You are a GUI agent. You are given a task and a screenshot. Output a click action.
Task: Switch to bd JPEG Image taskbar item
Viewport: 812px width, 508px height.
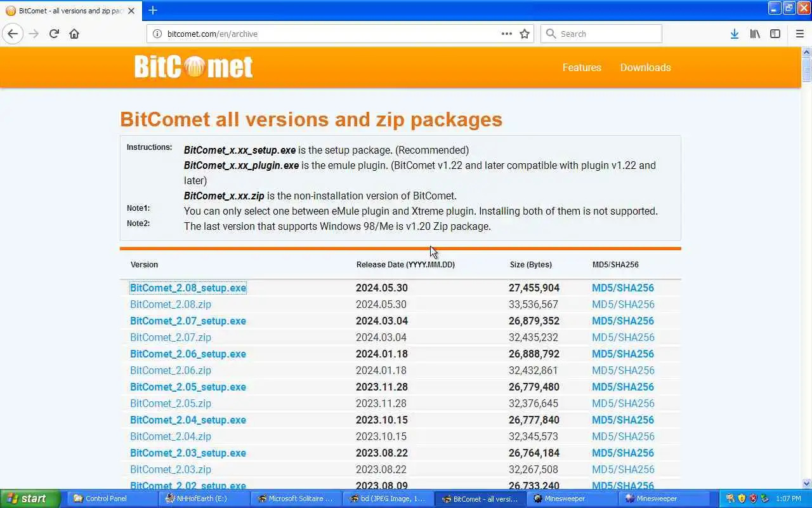point(388,498)
